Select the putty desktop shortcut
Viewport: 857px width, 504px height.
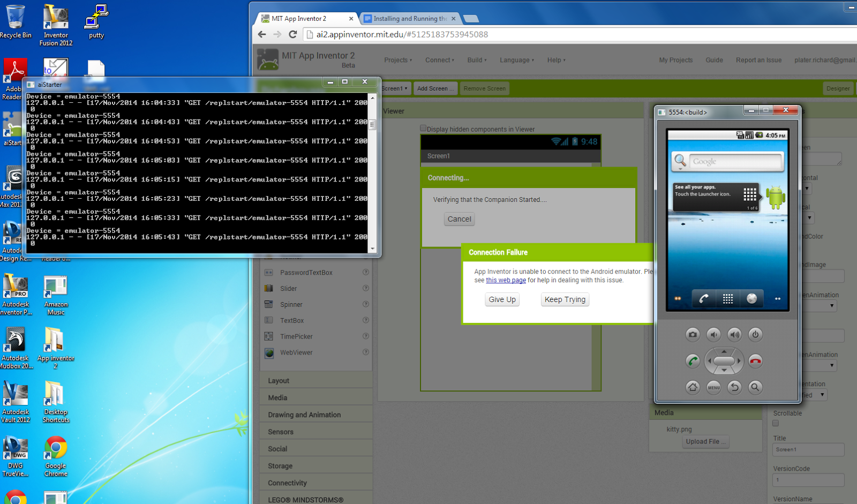(x=96, y=22)
